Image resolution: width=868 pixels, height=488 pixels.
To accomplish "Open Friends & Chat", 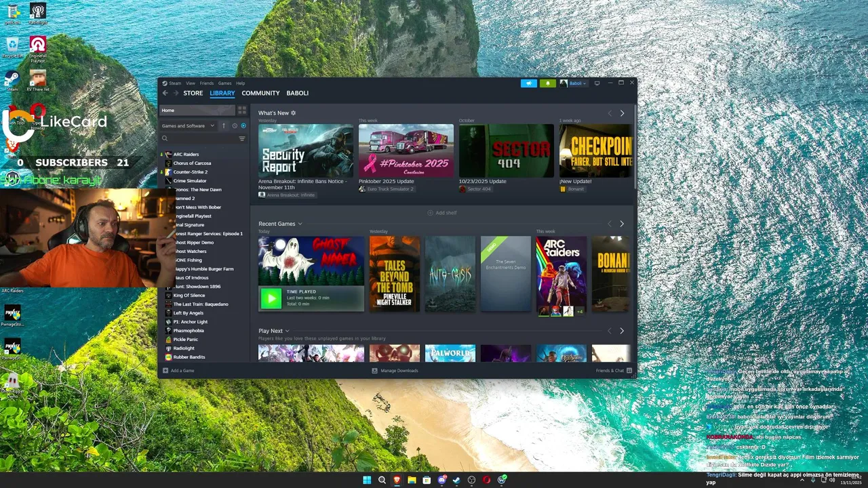I will point(614,371).
